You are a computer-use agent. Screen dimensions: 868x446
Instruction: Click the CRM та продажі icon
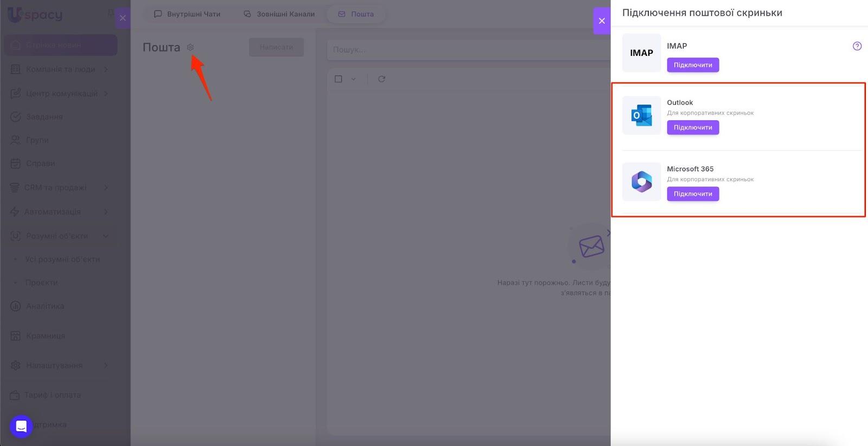point(15,188)
